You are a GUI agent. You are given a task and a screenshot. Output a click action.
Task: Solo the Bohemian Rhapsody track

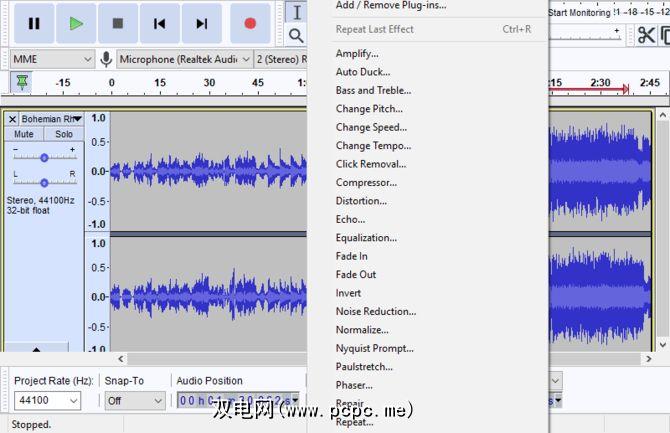tap(64, 134)
